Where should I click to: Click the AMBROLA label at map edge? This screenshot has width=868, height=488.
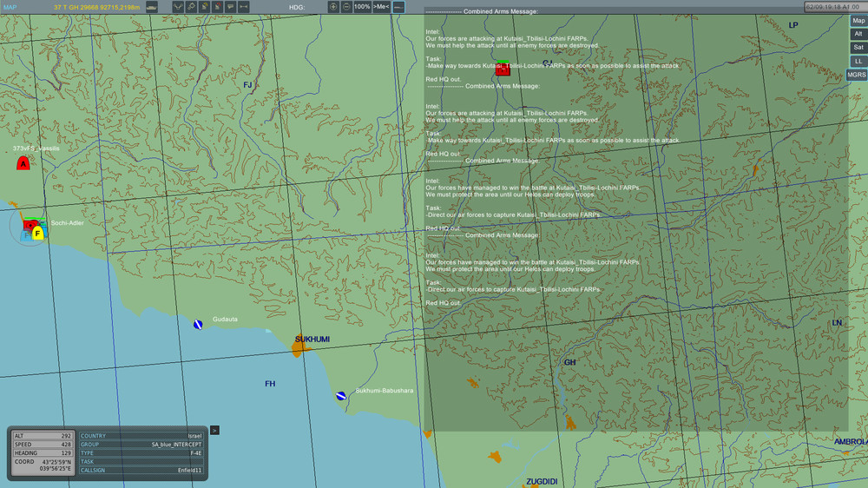[x=851, y=441]
